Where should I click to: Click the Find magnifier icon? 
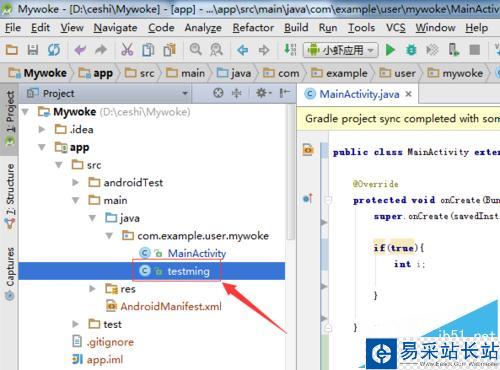196,50
